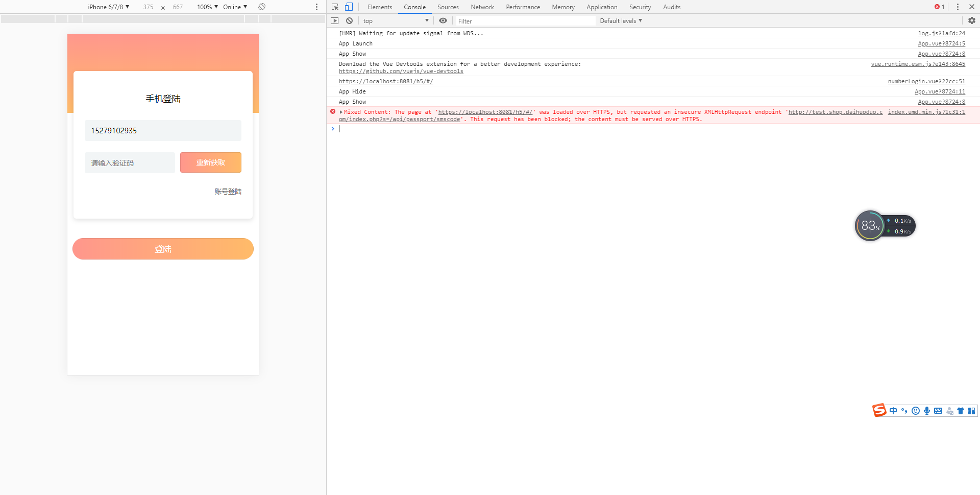Select the inspect element cursor tool
This screenshot has width=980, height=495.
pos(335,7)
